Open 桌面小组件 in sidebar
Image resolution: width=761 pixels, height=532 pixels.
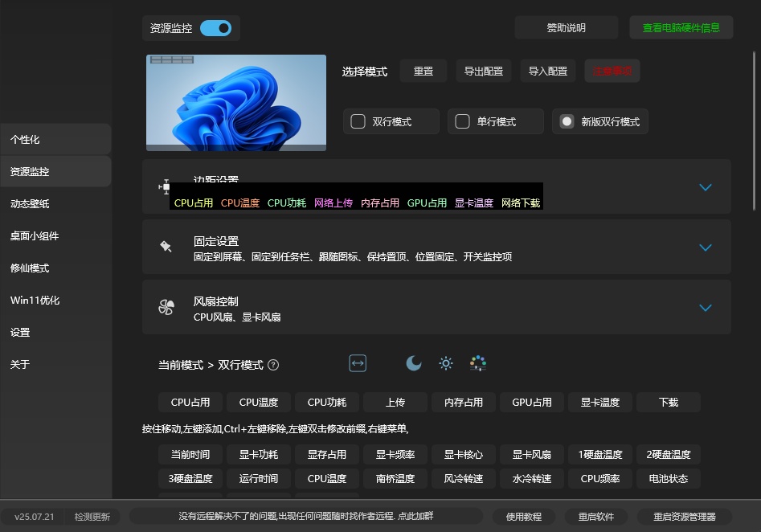[x=55, y=236]
